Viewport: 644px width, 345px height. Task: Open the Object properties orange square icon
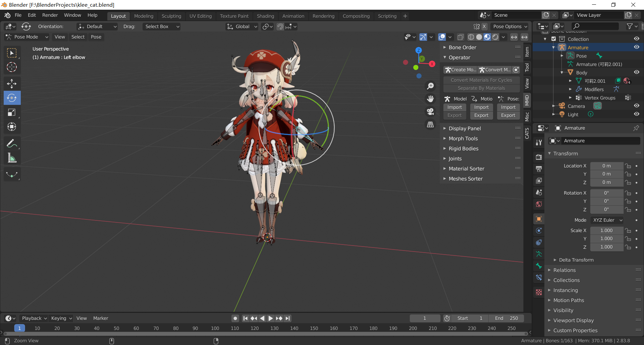[x=539, y=219]
